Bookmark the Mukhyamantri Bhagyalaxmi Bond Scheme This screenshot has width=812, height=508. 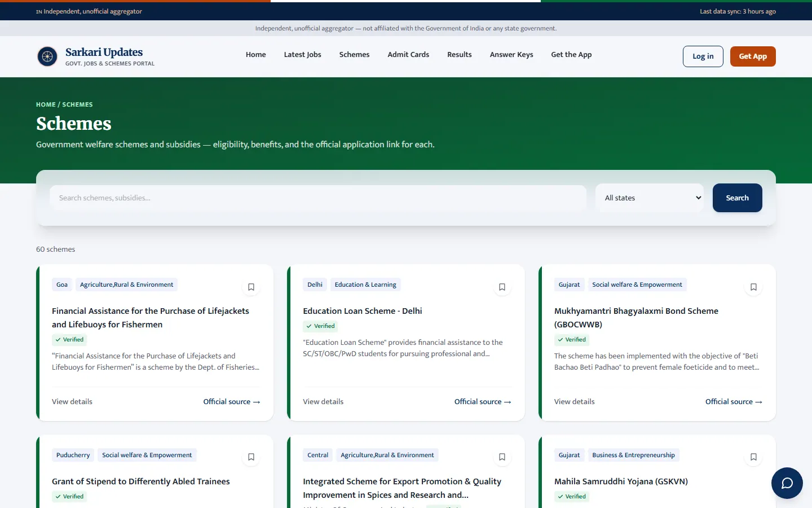[x=753, y=287]
